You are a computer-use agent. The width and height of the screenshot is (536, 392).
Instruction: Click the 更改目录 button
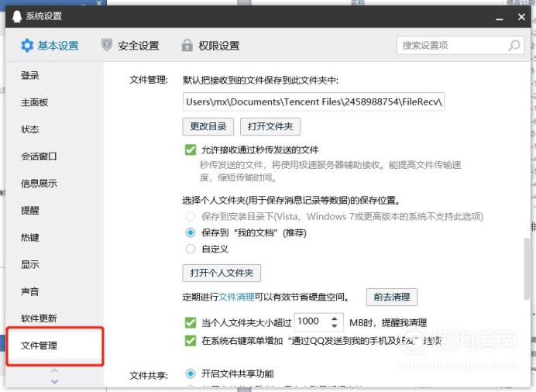[x=208, y=126]
